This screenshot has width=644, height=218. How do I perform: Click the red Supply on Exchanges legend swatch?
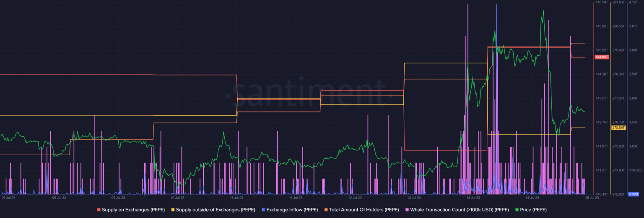(x=99, y=210)
